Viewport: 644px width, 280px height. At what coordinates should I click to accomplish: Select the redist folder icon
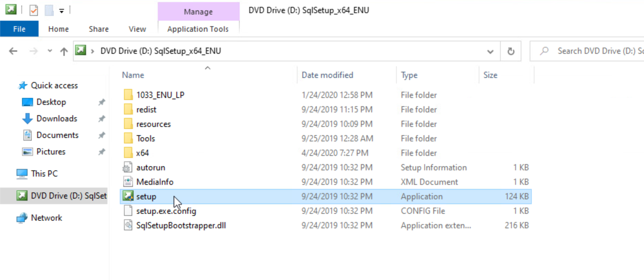128,109
